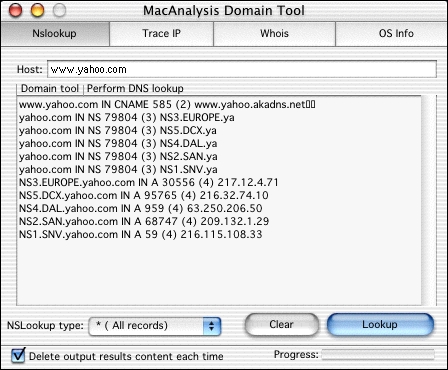This screenshot has width=448, height=370.
Task: Click the Lookup button
Action: click(380, 324)
